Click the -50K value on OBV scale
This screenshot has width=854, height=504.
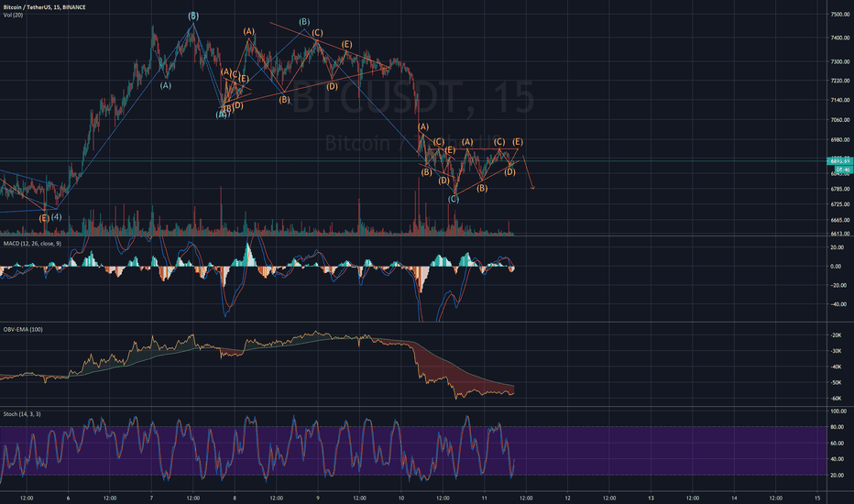coord(836,383)
